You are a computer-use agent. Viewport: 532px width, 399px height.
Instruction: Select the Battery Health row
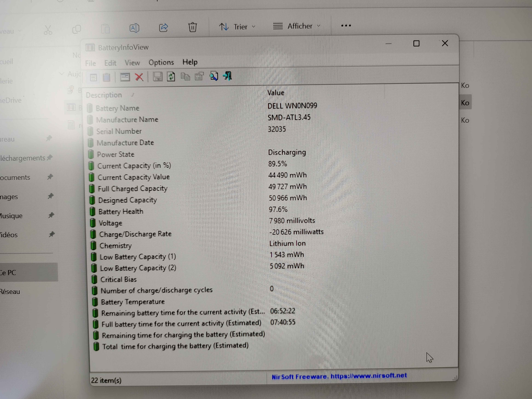[x=188, y=211]
